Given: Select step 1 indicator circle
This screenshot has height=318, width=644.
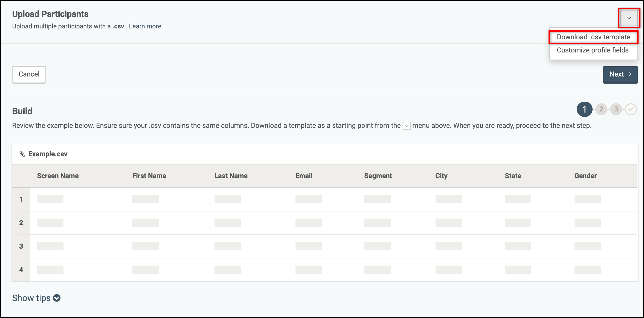Looking at the screenshot, I should 584,109.
